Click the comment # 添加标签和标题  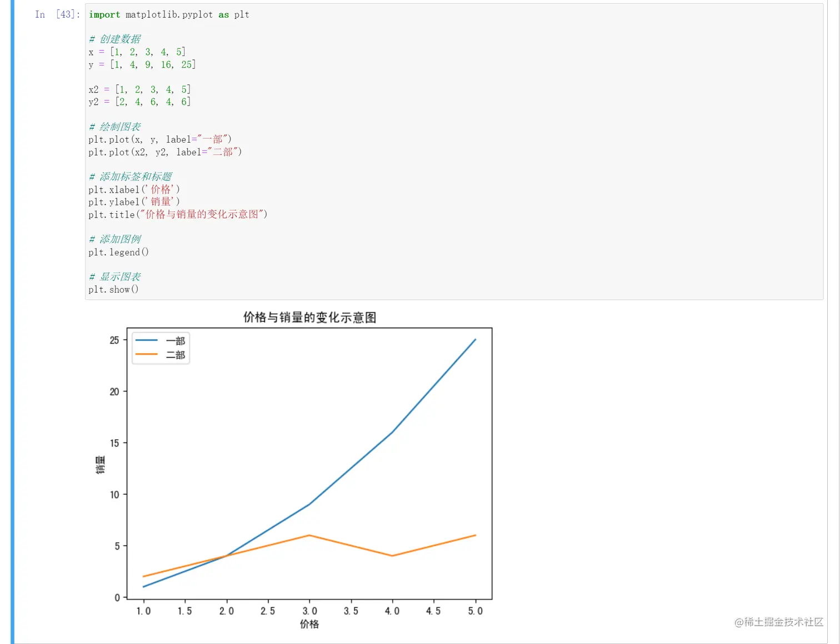(x=130, y=177)
